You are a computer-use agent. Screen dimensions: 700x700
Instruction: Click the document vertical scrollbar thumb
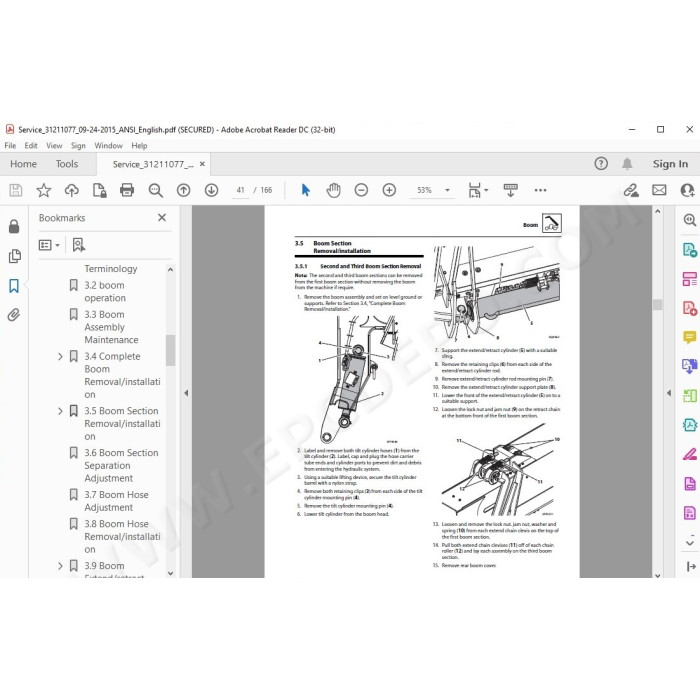(657, 304)
